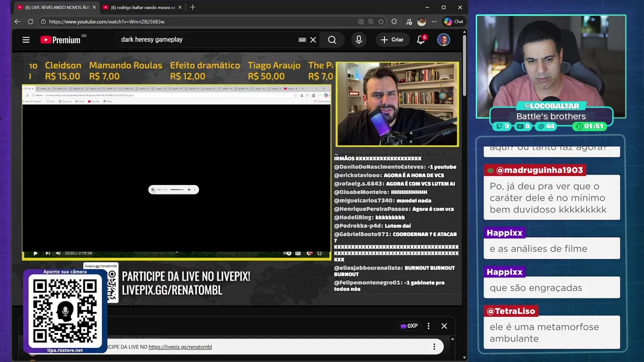Open the small audio player three-dot menu

(x=195, y=190)
